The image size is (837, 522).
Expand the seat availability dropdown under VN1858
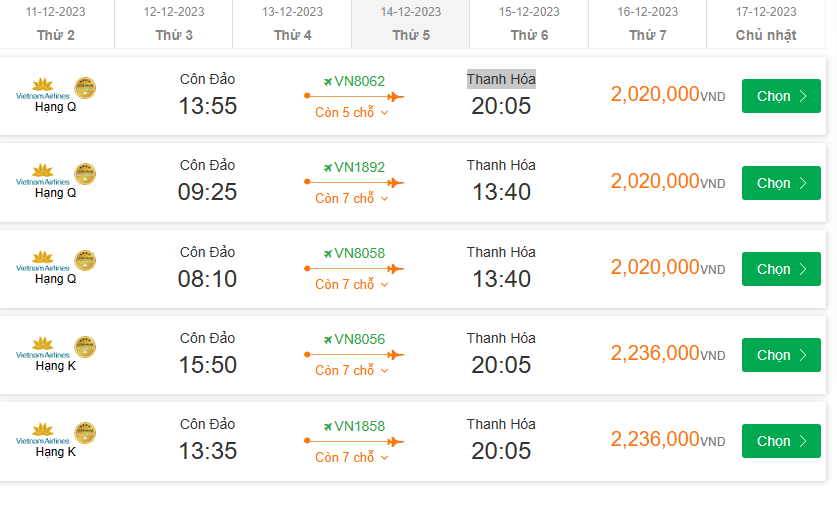pyautogui.click(x=352, y=457)
